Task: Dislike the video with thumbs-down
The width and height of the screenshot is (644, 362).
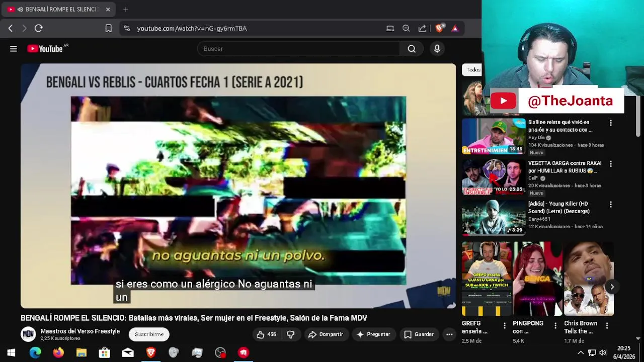Action: click(x=291, y=334)
